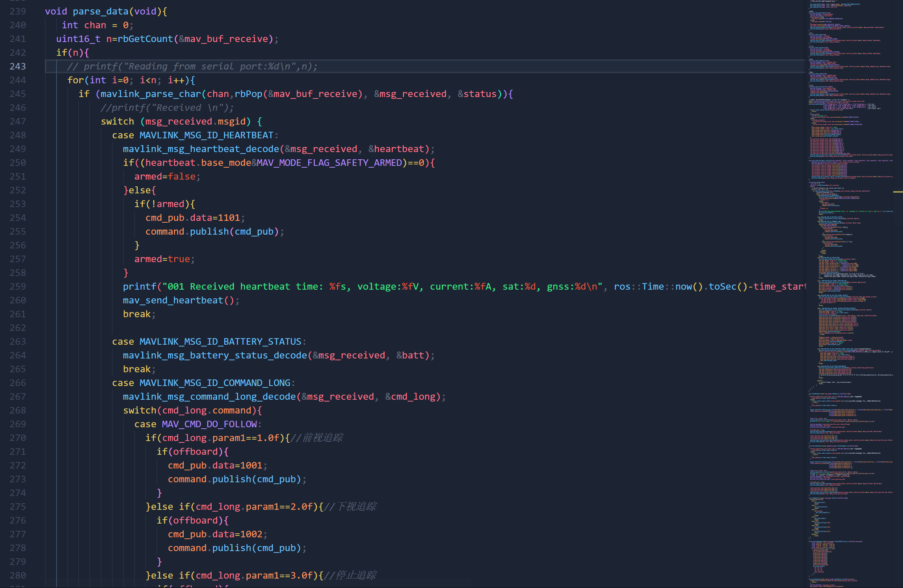Screen dimensions: 903x588
Task: Place cursor on the parse_data function name
Action: (100, 11)
